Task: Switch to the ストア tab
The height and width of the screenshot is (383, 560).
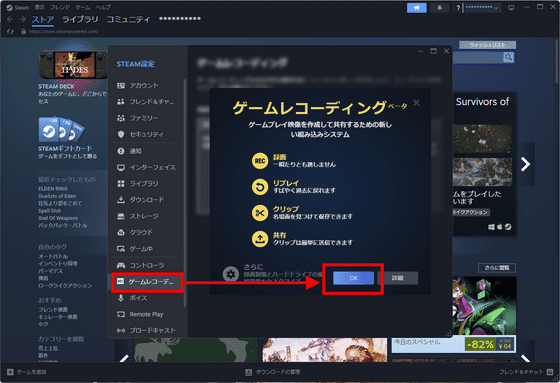Action: coord(43,19)
